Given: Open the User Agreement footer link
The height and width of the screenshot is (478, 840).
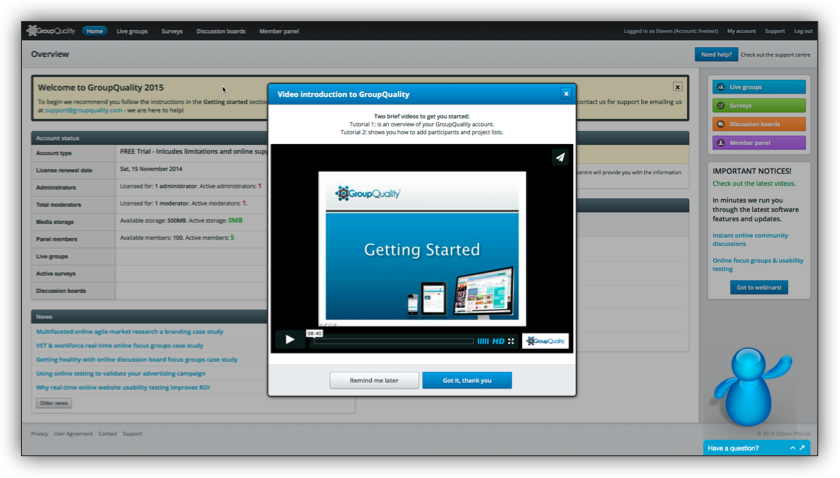Looking at the screenshot, I should (x=73, y=434).
